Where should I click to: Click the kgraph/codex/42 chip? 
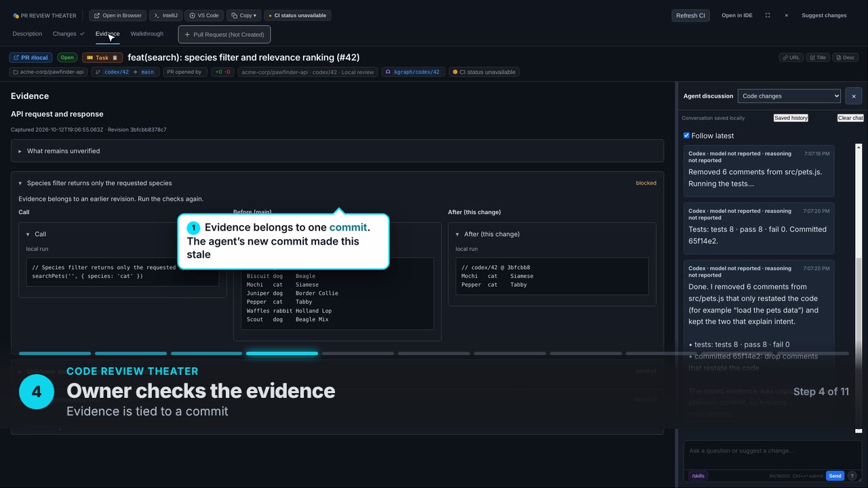pyautogui.click(x=413, y=72)
